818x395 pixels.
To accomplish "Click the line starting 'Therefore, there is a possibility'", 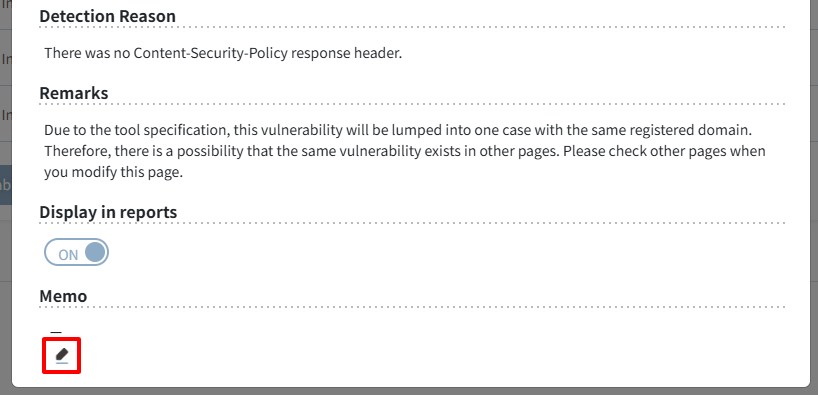I will 405,151.
